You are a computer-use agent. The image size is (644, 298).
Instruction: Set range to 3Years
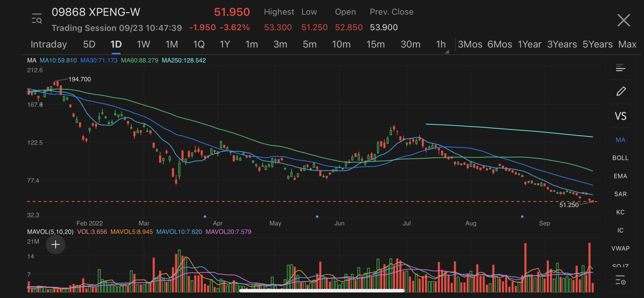pyautogui.click(x=562, y=44)
